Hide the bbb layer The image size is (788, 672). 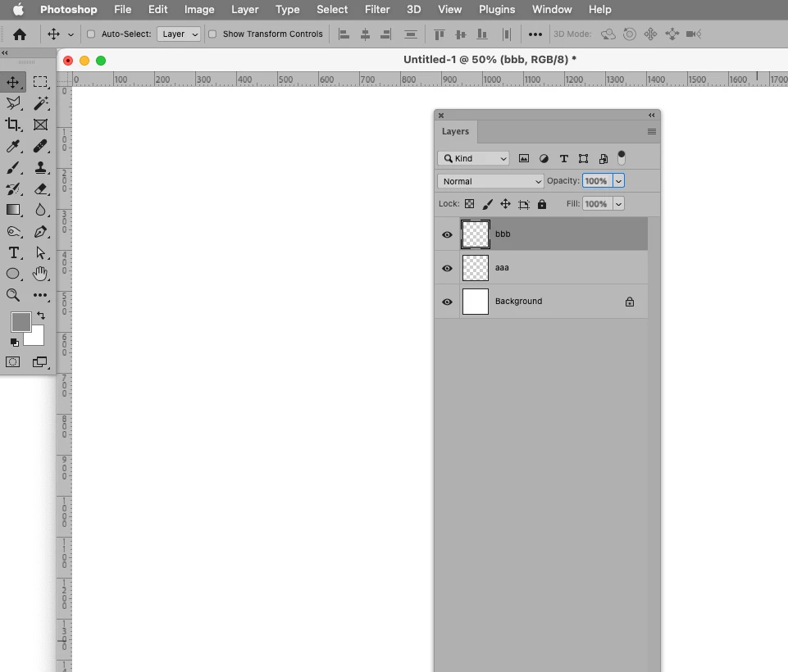[x=447, y=234]
